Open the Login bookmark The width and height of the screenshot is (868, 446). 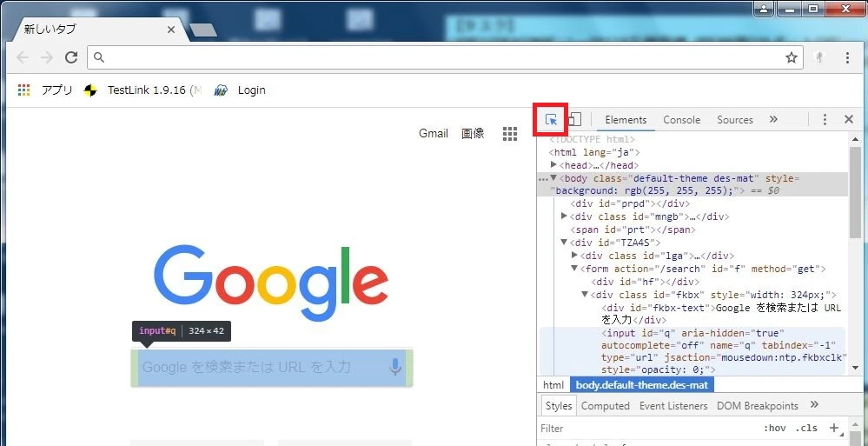click(240, 90)
